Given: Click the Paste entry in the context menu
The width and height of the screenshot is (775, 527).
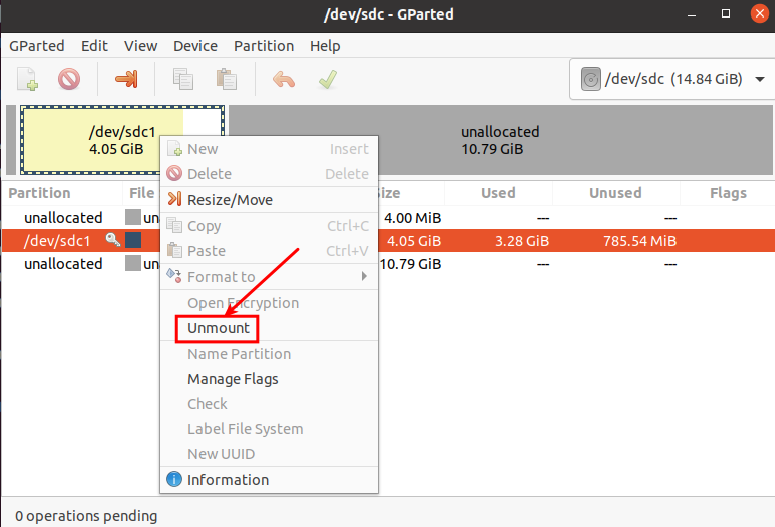Looking at the screenshot, I should coord(269,251).
